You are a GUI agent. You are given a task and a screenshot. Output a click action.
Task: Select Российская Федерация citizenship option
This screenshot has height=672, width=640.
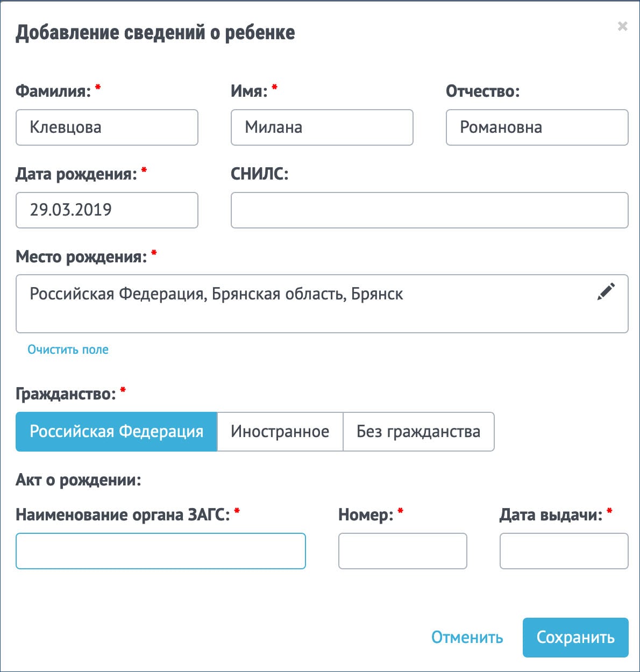pos(116,432)
